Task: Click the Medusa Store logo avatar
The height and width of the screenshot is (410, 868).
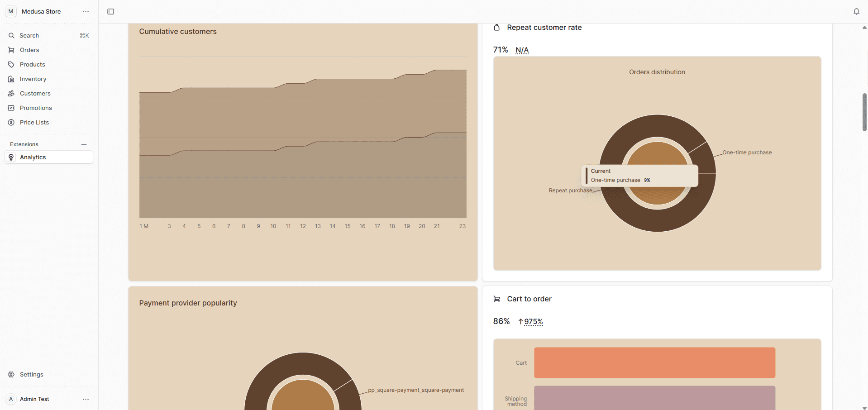Action: [x=11, y=12]
